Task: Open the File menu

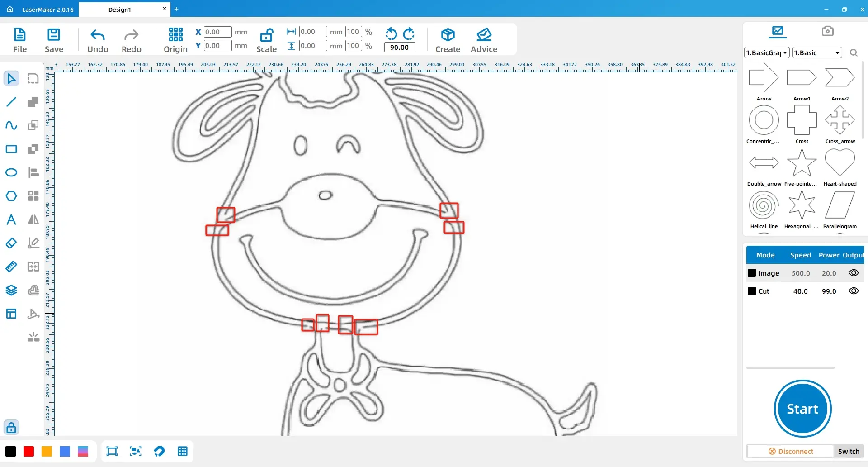Action: point(20,40)
